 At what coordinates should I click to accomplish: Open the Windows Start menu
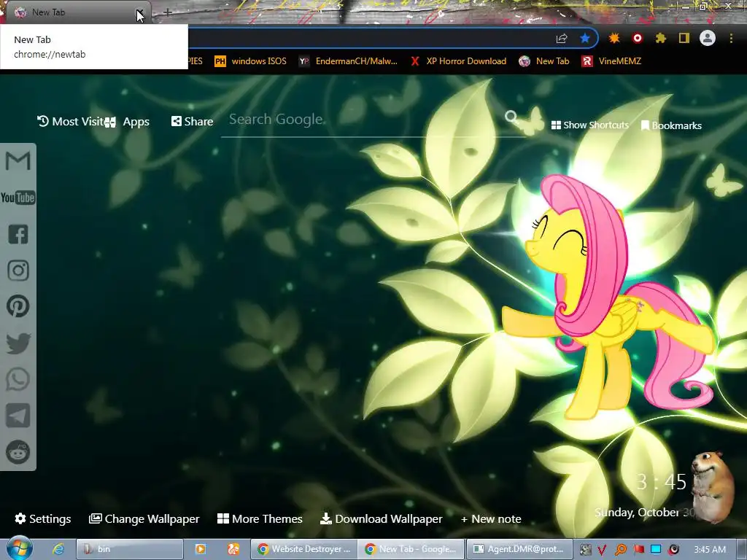tap(18, 548)
